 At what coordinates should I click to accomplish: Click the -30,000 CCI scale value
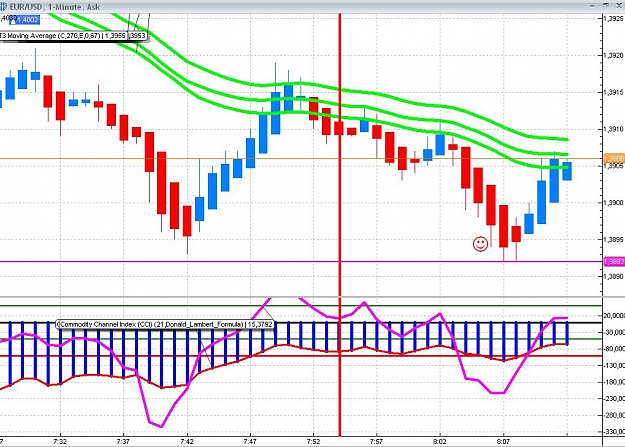click(614, 333)
